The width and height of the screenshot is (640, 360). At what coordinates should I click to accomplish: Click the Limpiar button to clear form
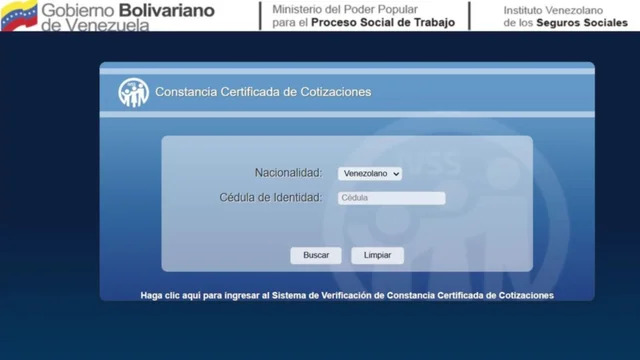(378, 256)
